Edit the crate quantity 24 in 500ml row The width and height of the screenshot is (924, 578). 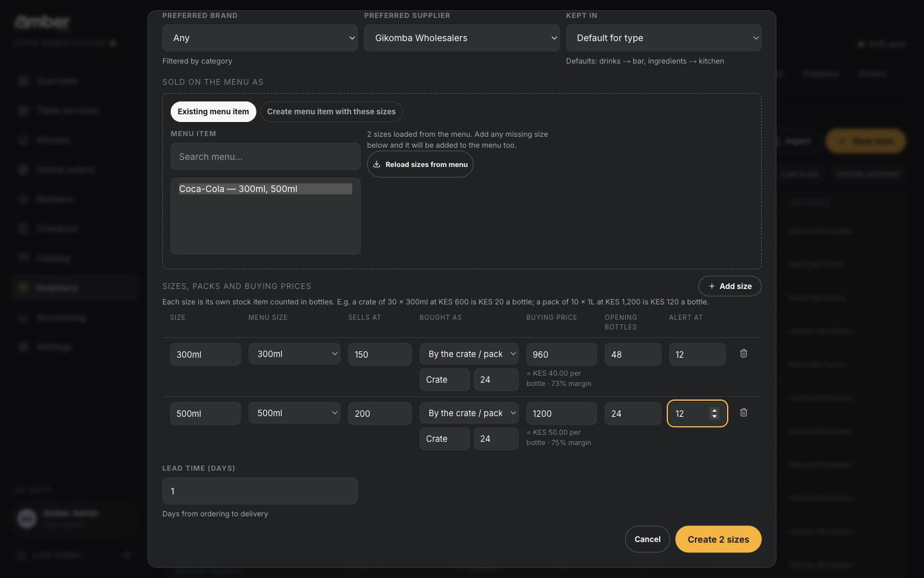click(496, 439)
